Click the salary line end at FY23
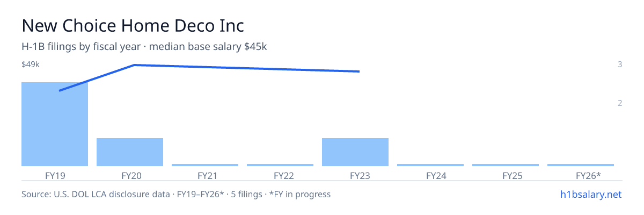 tap(358, 71)
